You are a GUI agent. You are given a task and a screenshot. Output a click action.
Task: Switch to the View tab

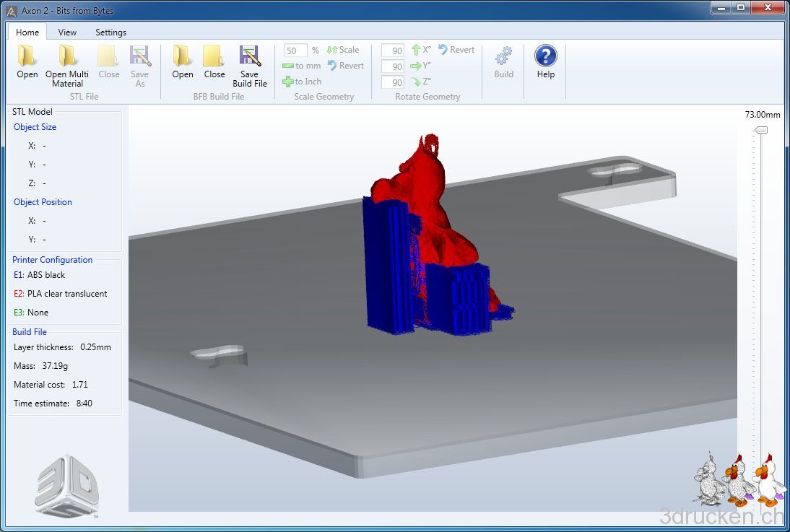coord(67,32)
